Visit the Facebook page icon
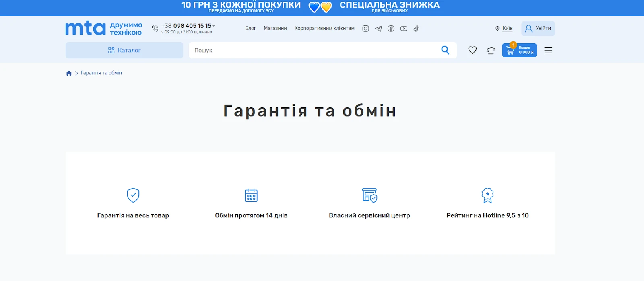The height and width of the screenshot is (281, 644). [x=391, y=29]
